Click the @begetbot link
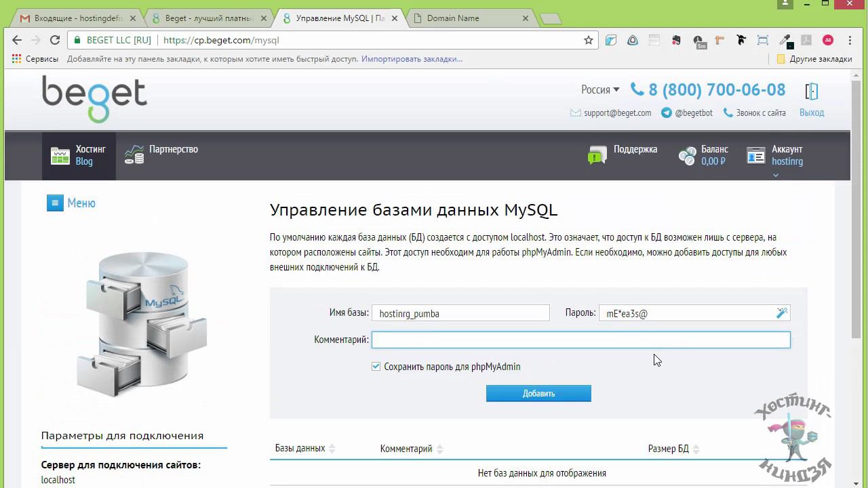This screenshot has height=488, width=868. click(694, 113)
